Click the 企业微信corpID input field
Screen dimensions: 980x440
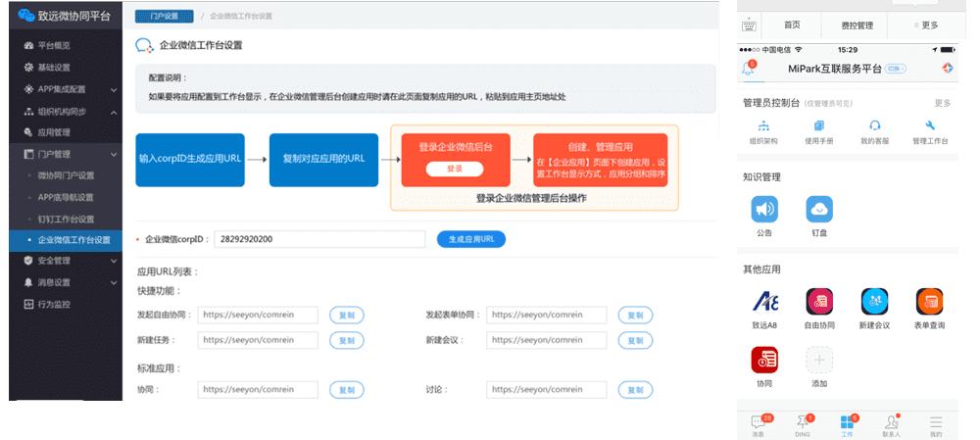coord(318,239)
